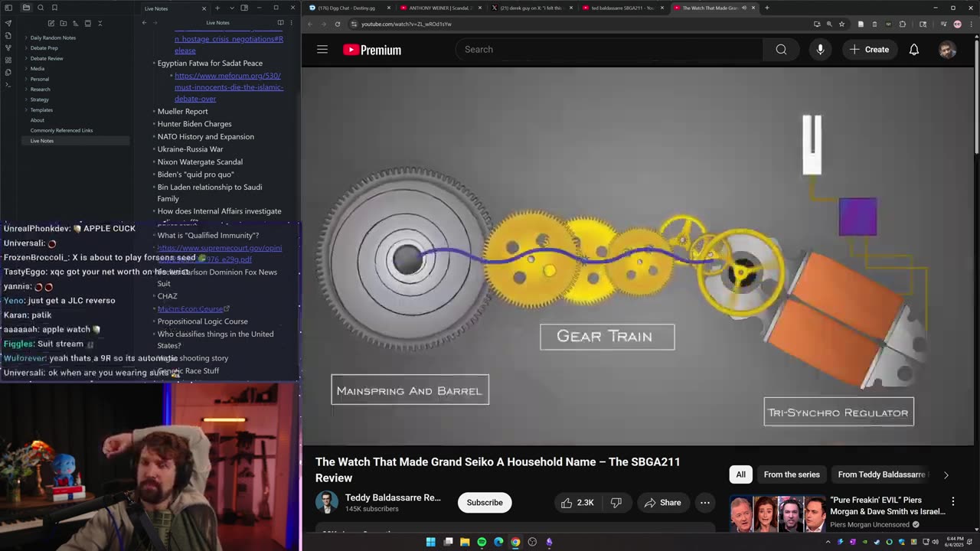980x551 pixels.
Task: Reload the YouTube page
Action: (337, 24)
